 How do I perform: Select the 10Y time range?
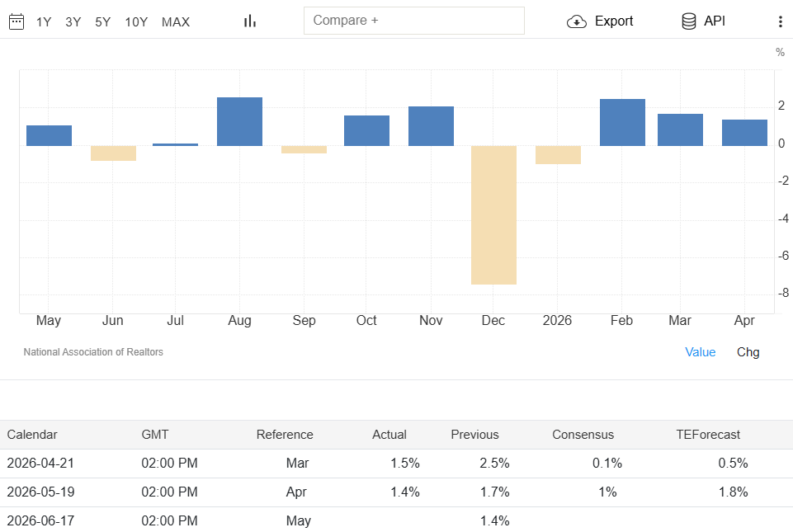click(x=136, y=21)
